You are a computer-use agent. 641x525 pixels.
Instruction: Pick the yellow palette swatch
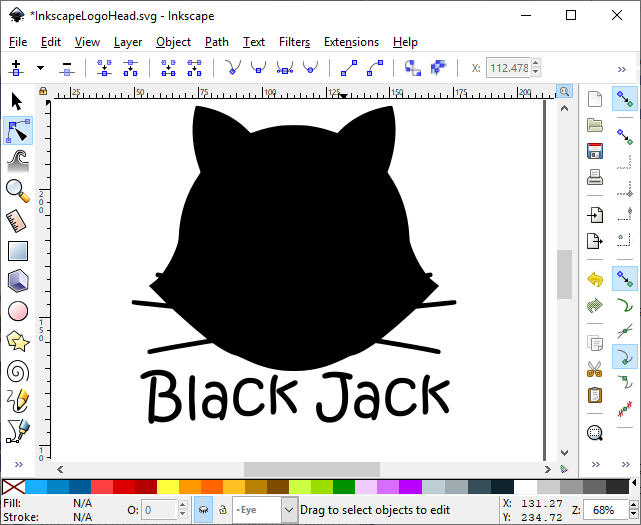point(168,487)
